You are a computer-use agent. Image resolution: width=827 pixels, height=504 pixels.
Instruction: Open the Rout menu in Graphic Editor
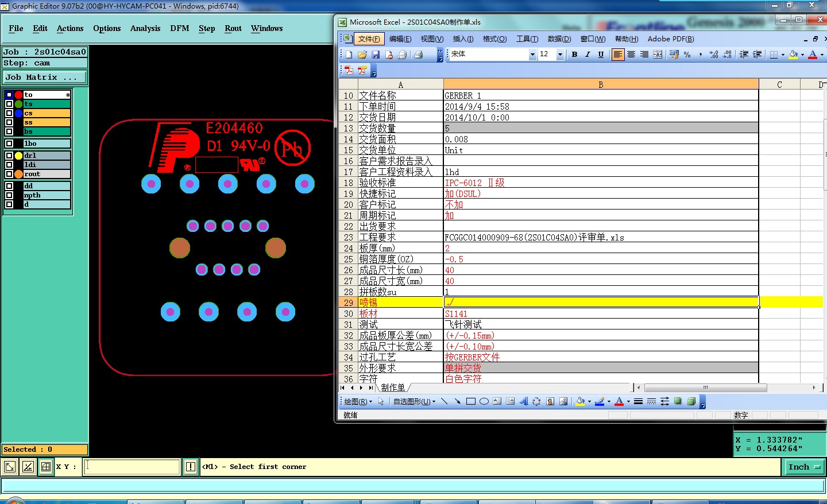coord(233,28)
